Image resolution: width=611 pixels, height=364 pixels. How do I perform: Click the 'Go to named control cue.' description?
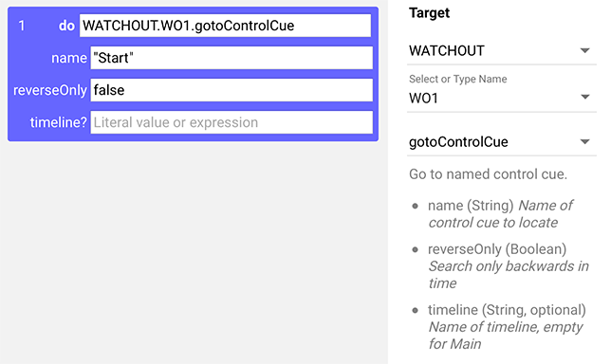(488, 174)
